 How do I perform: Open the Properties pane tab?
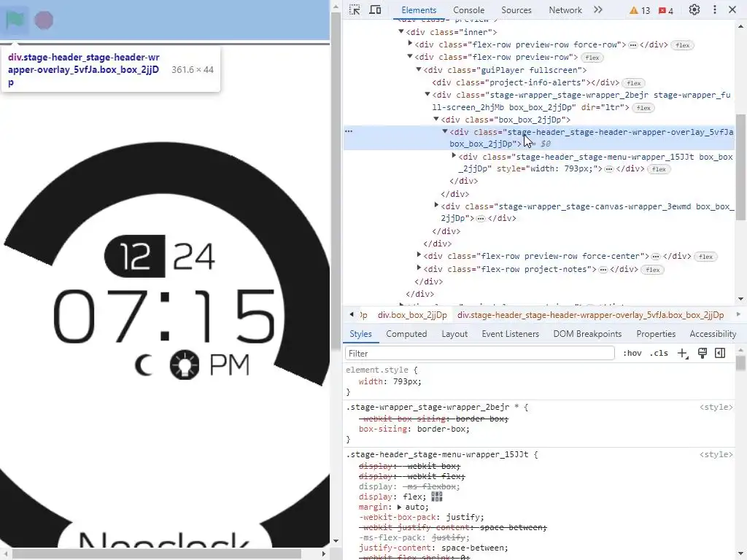click(656, 334)
